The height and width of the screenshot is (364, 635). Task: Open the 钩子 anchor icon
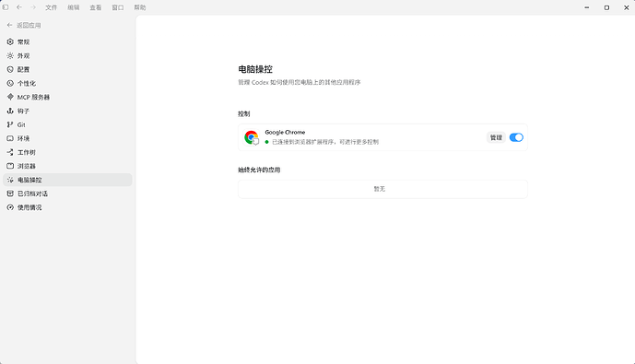(10, 111)
